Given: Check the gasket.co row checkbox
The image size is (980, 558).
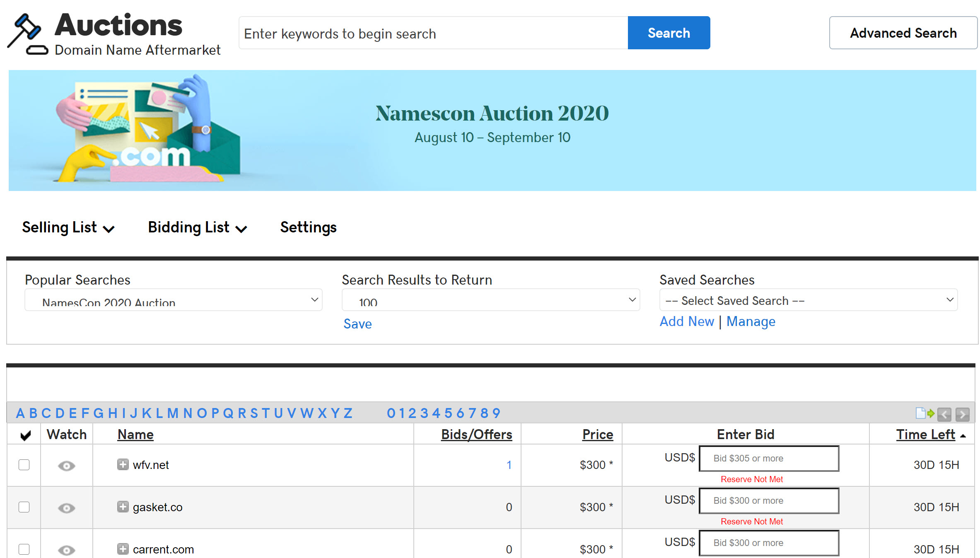Looking at the screenshot, I should [x=24, y=507].
